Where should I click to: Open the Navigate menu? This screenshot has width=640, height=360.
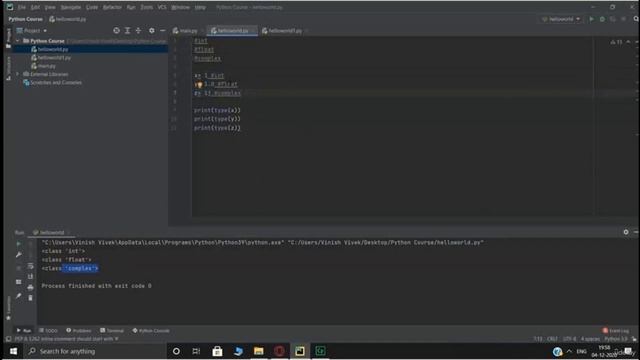click(71, 7)
